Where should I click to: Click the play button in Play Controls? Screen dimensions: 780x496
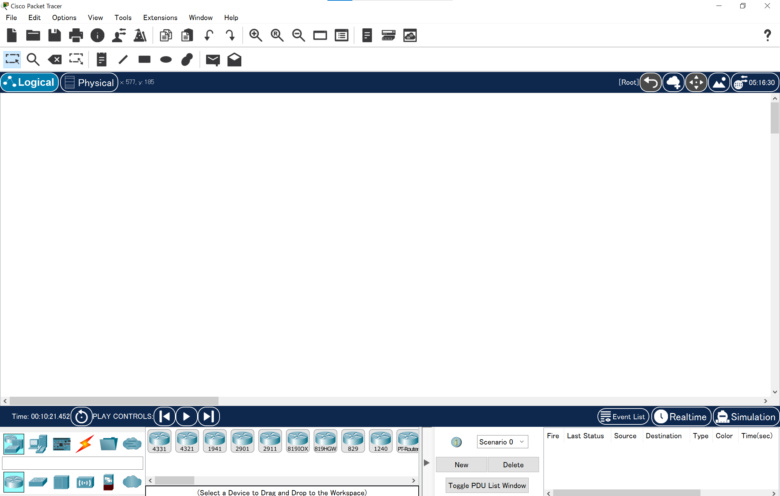(187, 416)
